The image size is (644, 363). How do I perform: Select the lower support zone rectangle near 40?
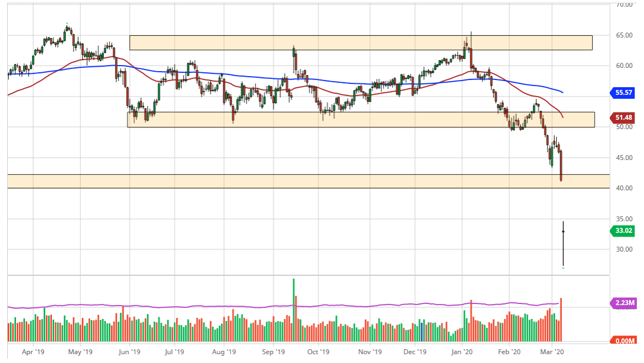tap(308, 181)
